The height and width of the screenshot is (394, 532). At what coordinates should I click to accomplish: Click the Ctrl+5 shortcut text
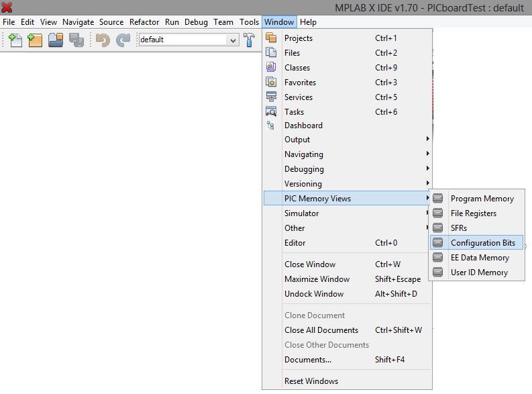pos(386,97)
